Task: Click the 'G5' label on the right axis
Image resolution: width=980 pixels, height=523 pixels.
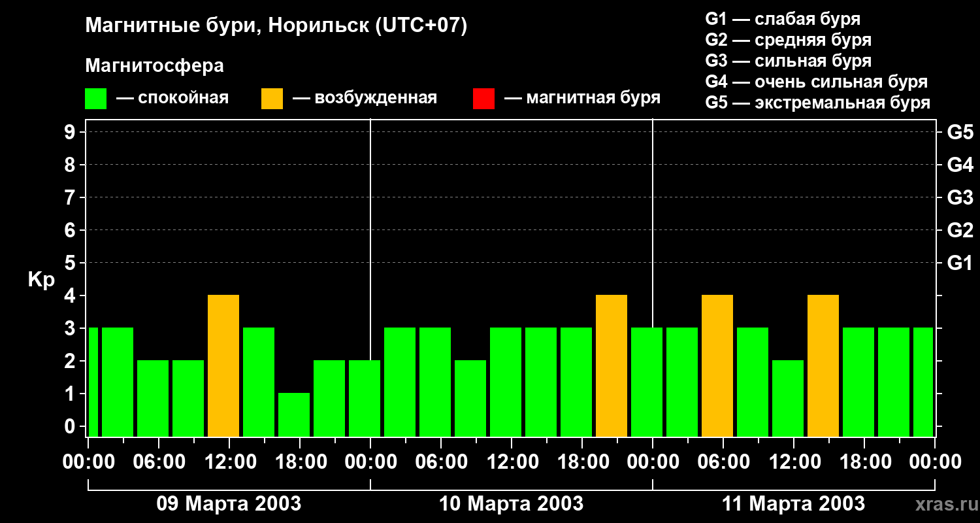Action: click(x=960, y=132)
